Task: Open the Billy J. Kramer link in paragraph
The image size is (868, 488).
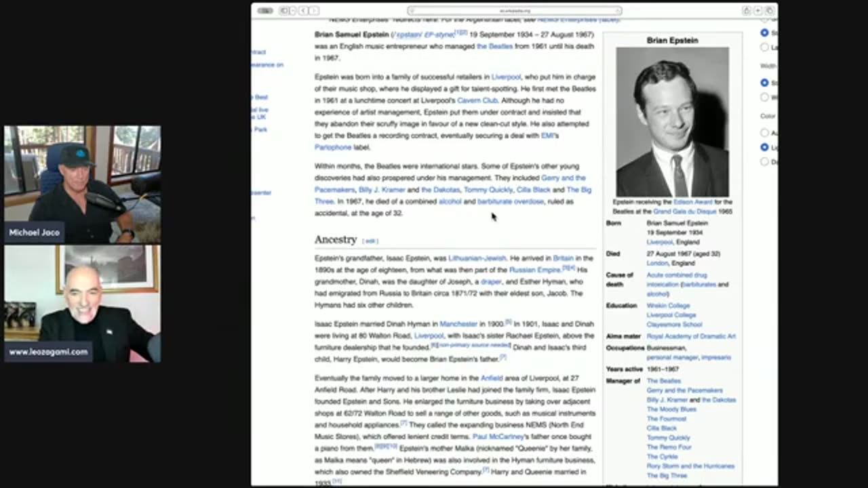Action: pyautogui.click(x=382, y=190)
